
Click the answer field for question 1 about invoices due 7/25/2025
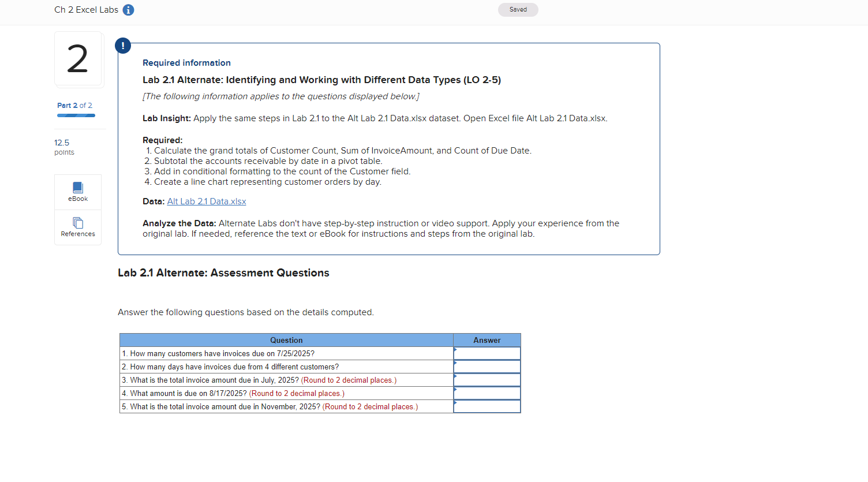[x=487, y=353]
